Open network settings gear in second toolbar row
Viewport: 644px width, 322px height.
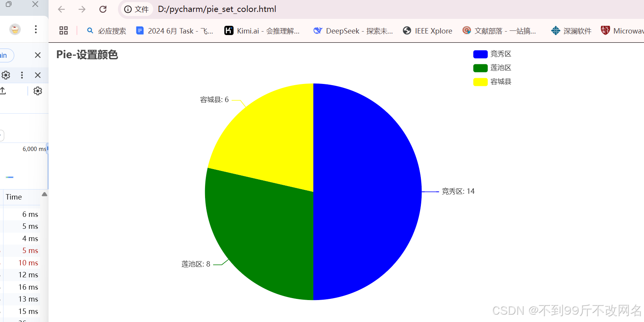point(38,91)
